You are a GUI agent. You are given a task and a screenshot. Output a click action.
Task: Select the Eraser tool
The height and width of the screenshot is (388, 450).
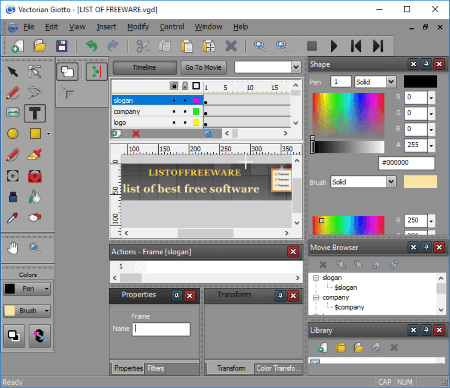pos(35,218)
